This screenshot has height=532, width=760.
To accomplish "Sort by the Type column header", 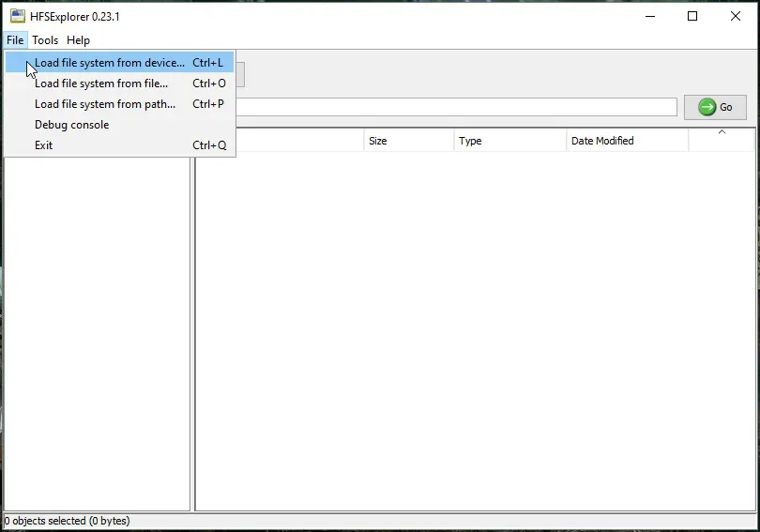I will pos(509,141).
